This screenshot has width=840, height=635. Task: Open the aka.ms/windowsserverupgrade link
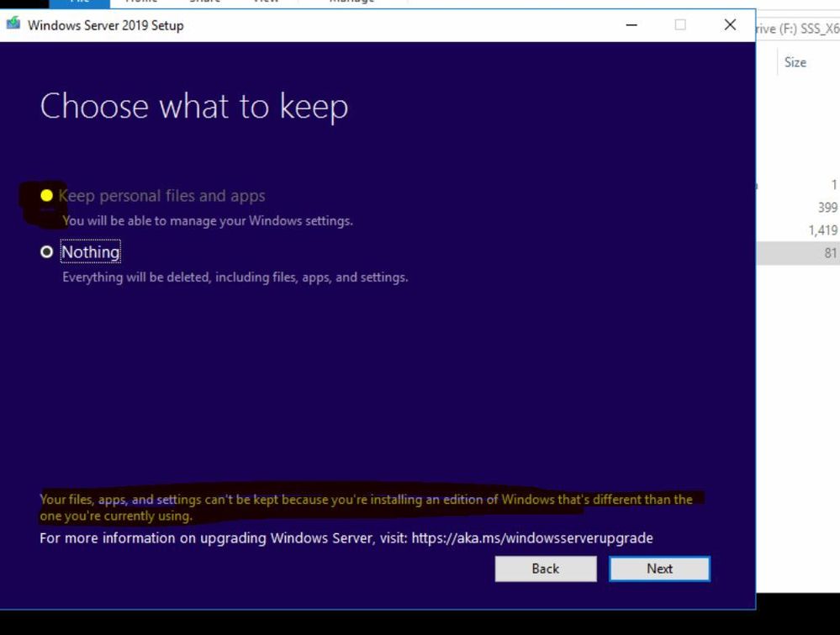click(532, 538)
